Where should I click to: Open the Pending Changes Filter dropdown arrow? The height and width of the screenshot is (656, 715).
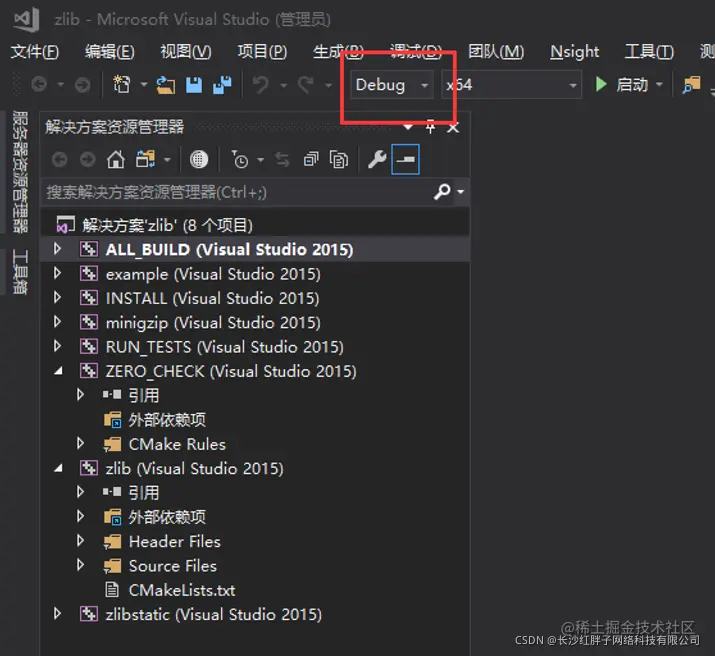coord(260,160)
